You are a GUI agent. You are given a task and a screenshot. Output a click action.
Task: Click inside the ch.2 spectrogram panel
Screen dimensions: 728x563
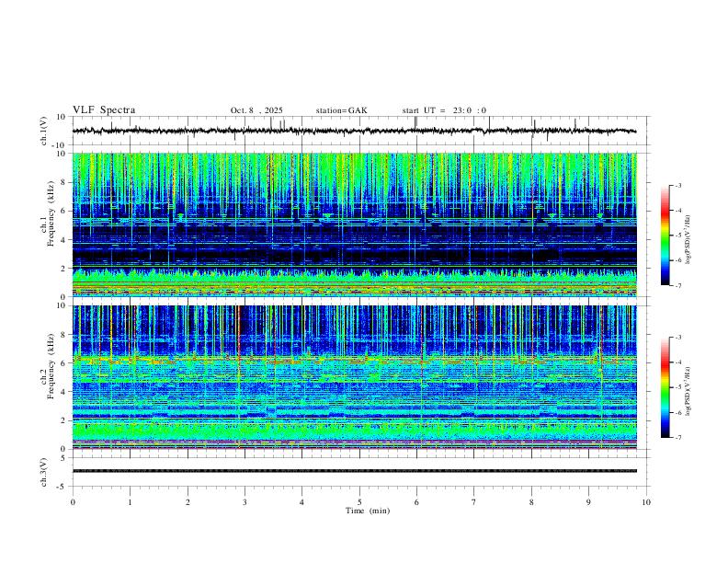coord(354,377)
